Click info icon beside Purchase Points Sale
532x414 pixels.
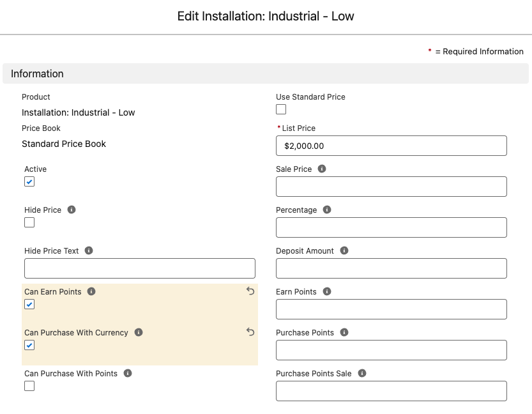click(x=362, y=373)
